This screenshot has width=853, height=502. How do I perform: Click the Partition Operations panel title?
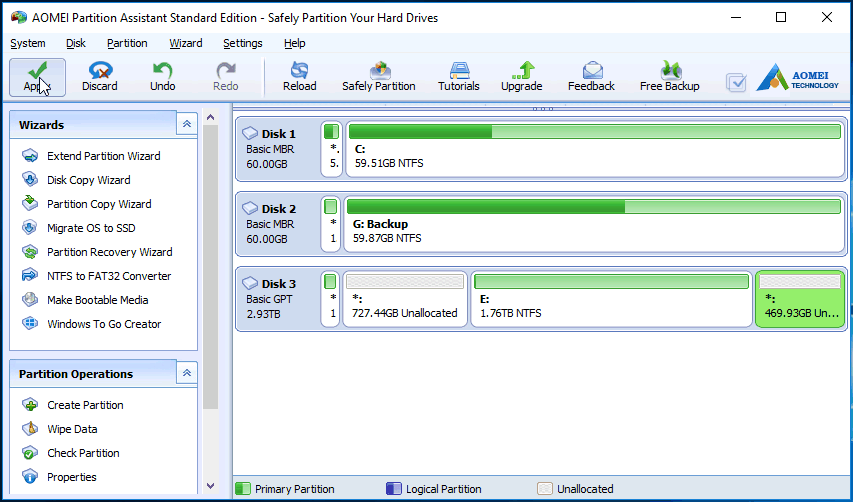point(76,374)
